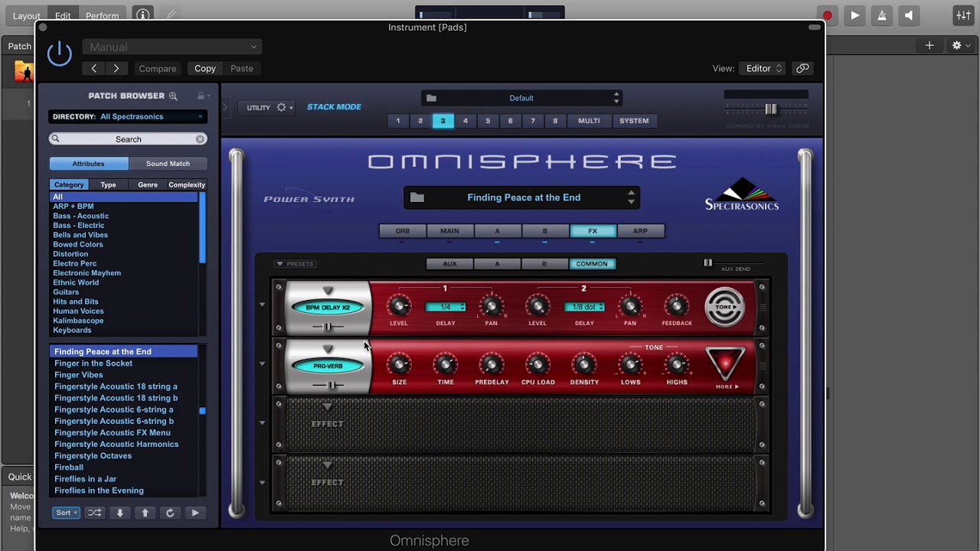980x551 pixels.
Task: Open the third empty effect slot menu
Action: pos(328,407)
